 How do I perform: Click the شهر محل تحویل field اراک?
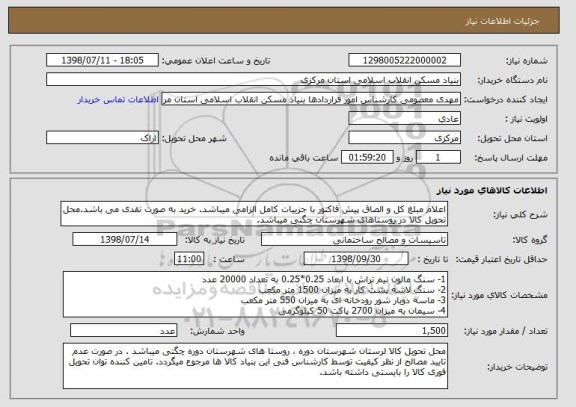pos(102,138)
